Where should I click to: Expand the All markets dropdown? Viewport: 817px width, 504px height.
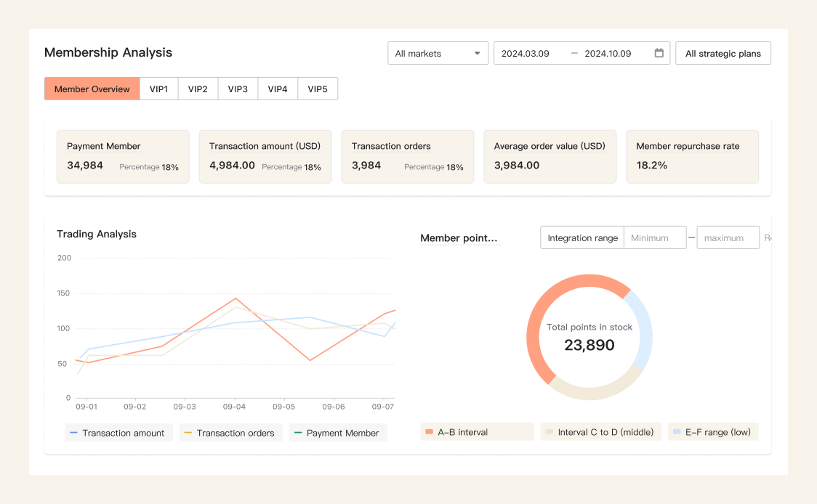pos(438,53)
